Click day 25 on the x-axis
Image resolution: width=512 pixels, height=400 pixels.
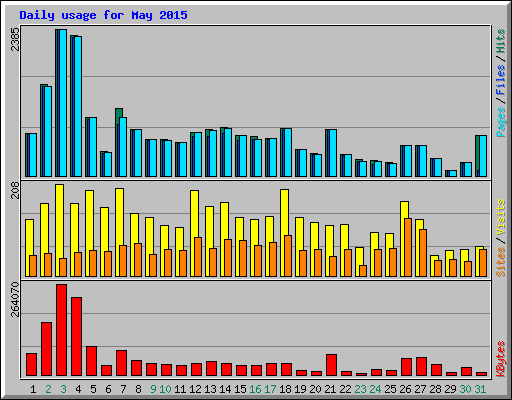[390, 389]
